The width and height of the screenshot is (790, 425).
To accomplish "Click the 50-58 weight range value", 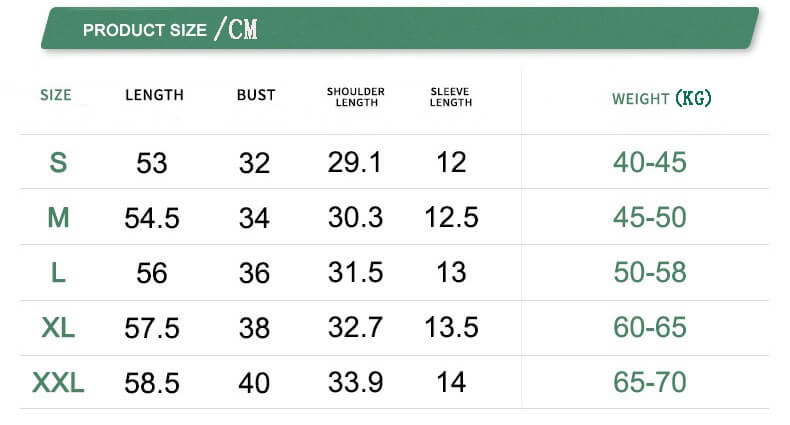I will coord(650,272).
